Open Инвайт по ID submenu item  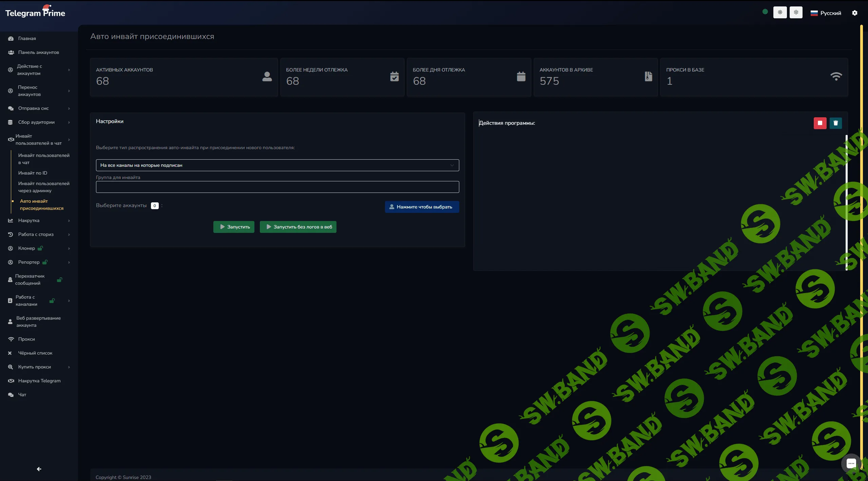[x=33, y=173]
